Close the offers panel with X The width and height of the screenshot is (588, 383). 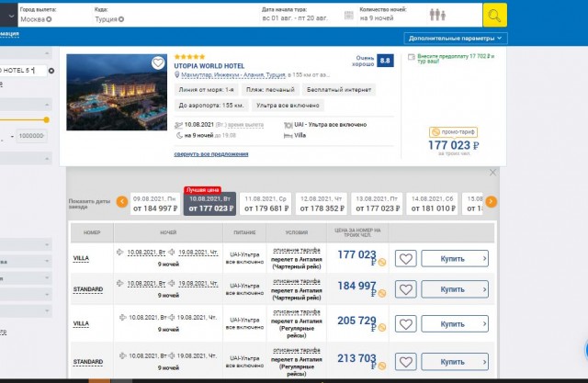[x=492, y=173]
